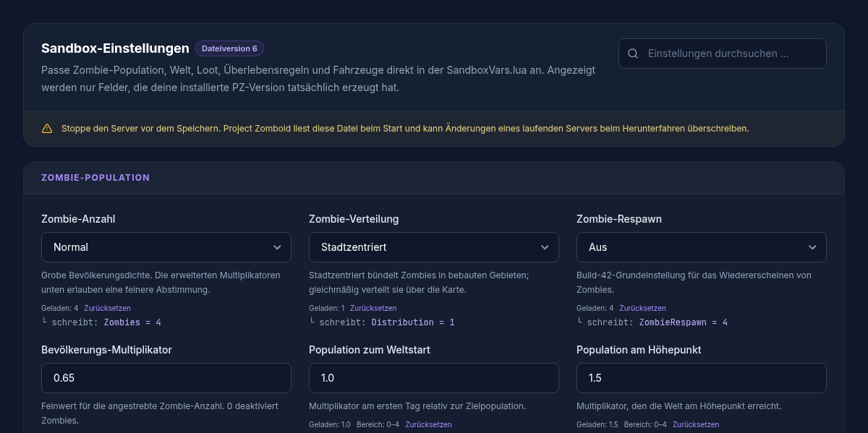Click the Population zum Weltstart input field
Viewport: 868px width, 433px height.
[434, 378]
